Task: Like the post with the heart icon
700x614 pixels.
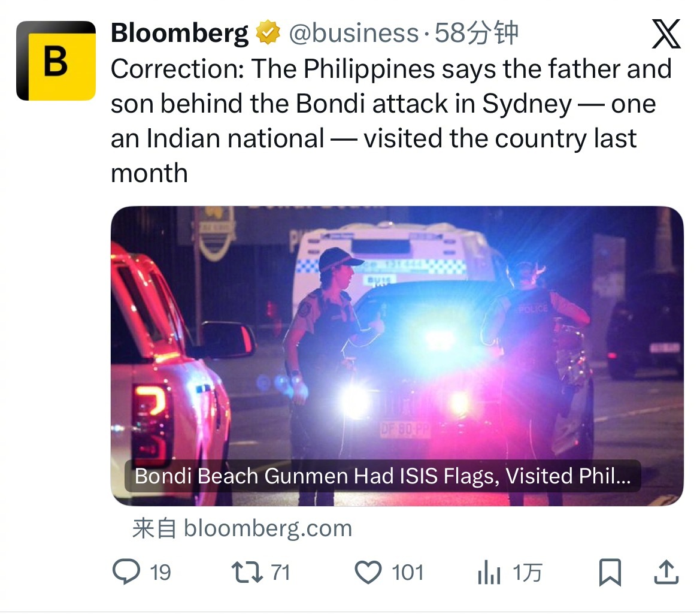Action: (368, 572)
